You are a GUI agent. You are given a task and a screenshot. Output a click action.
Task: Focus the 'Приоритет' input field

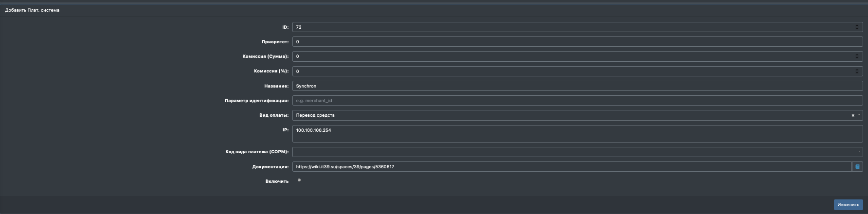(574, 42)
